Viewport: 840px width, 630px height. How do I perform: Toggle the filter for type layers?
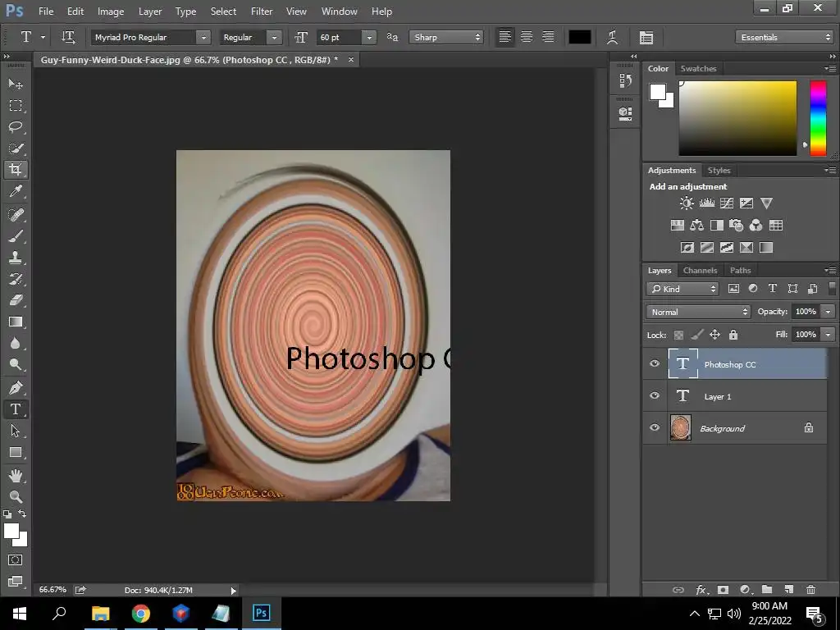(x=772, y=288)
